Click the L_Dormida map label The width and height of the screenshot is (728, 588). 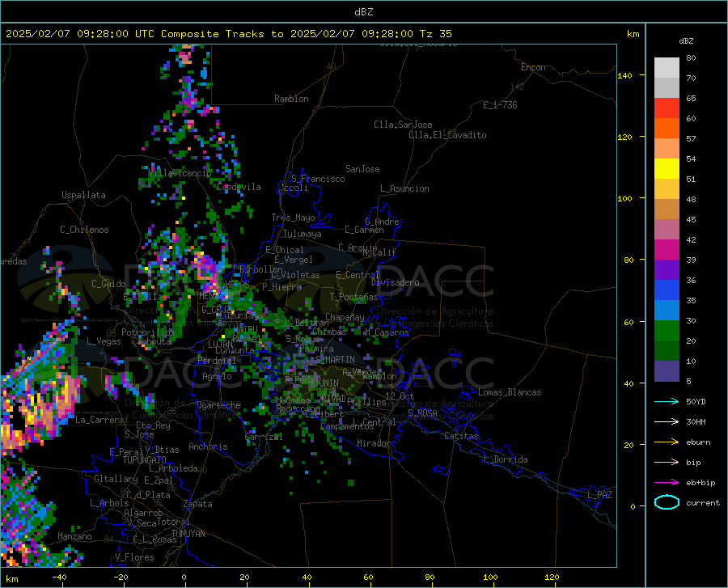[x=505, y=459]
